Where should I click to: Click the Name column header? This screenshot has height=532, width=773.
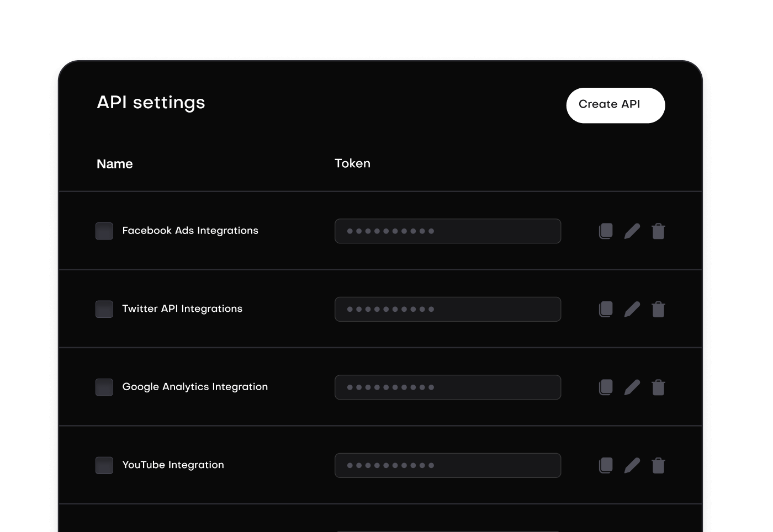(x=114, y=163)
